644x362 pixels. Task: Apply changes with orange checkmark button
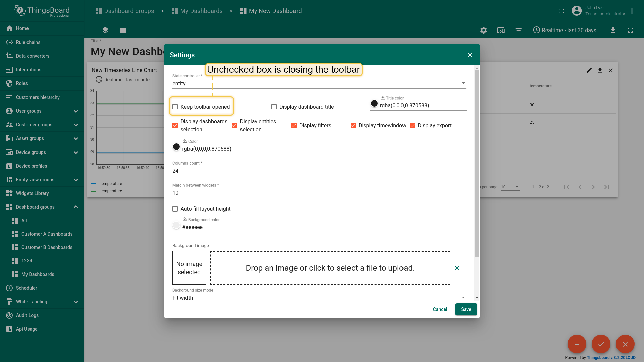[x=601, y=344]
